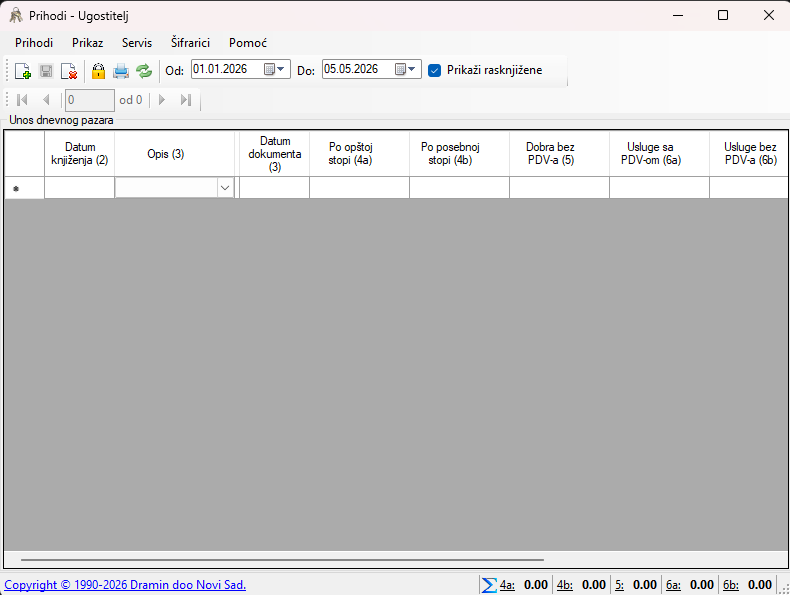Maximize the Prihodi - Ugostitelj window
Image resolution: width=790 pixels, height=595 pixels.
pyautogui.click(x=723, y=15)
